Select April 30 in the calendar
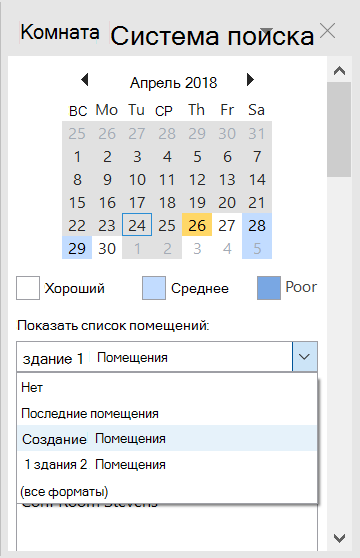360x558 pixels. (x=107, y=248)
